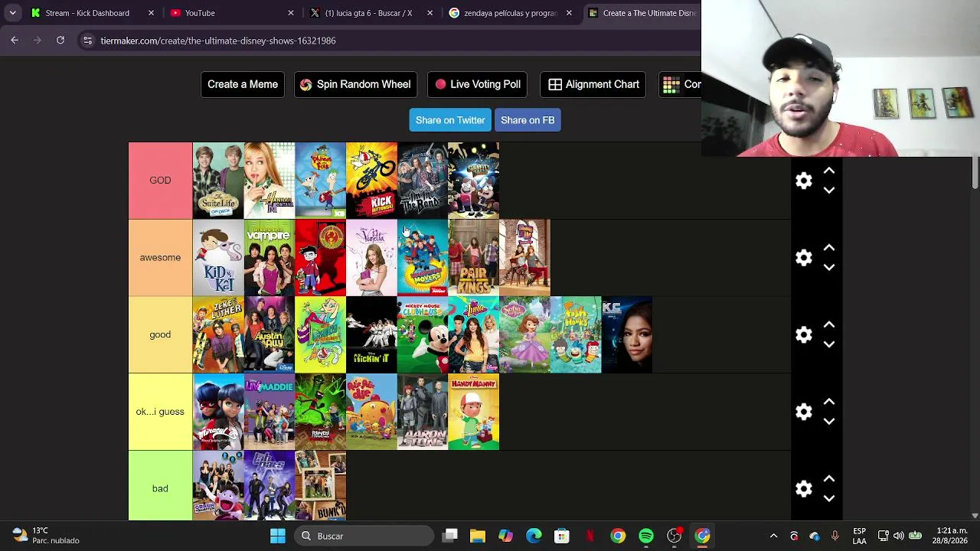Select the bad tier label

click(x=160, y=489)
